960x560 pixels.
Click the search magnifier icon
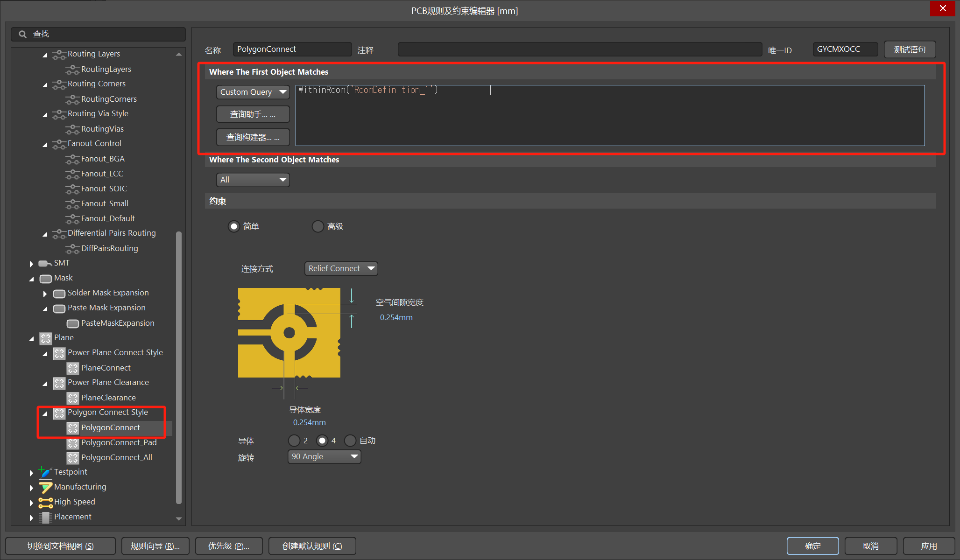click(x=22, y=34)
